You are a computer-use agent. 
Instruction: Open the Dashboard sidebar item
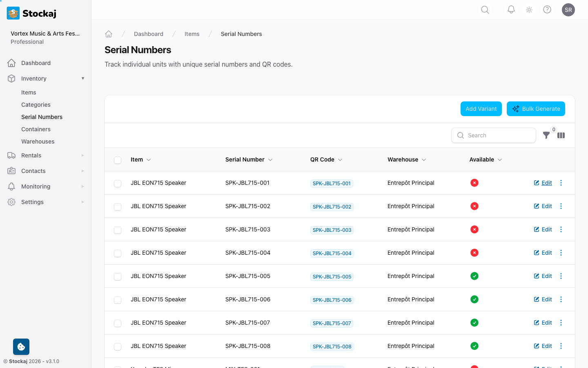click(36, 63)
